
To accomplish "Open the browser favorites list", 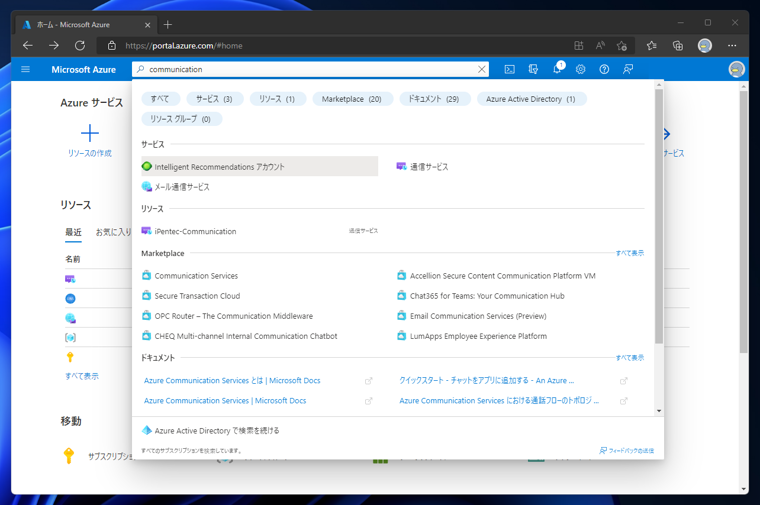I will pyautogui.click(x=651, y=46).
